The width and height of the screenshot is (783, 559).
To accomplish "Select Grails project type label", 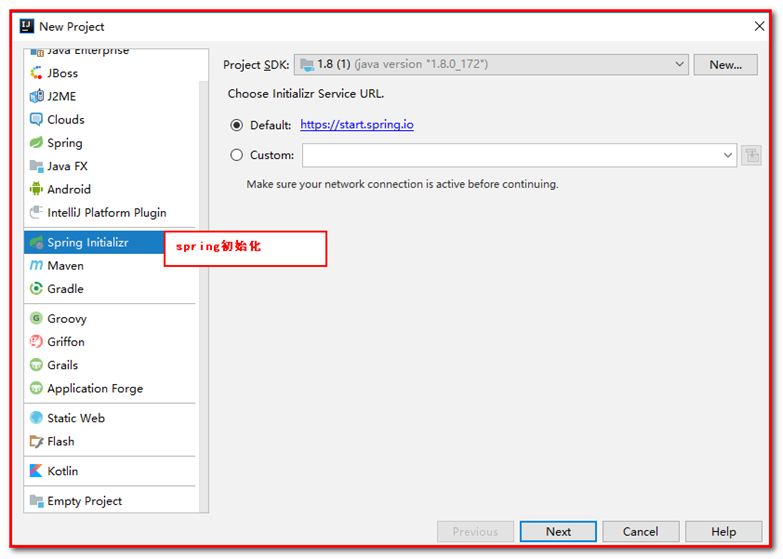I will [62, 365].
